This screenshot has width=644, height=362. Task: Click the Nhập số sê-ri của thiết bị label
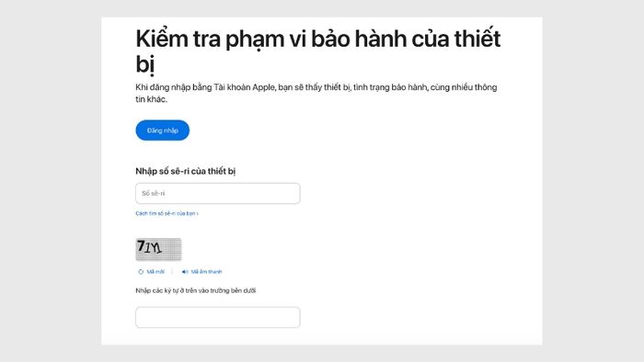pos(185,172)
